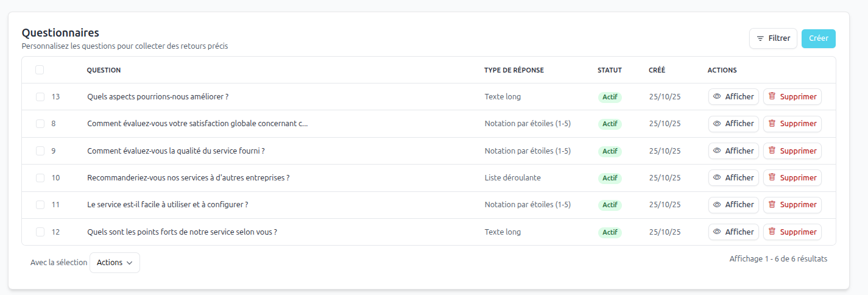Image resolution: width=868 pixels, height=295 pixels.
Task: Click the filter icon beside Filtrer
Action: point(760,38)
